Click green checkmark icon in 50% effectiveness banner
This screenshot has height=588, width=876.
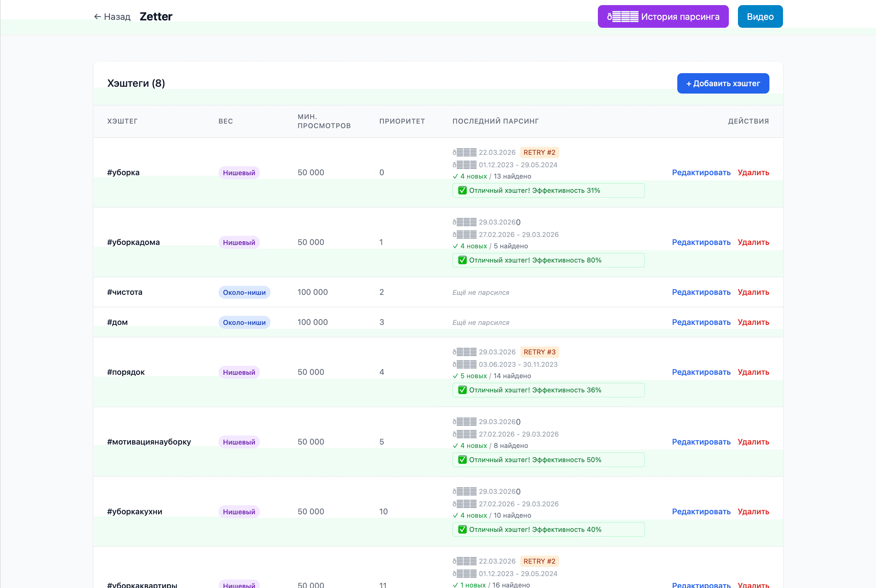click(x=462, y=460)
